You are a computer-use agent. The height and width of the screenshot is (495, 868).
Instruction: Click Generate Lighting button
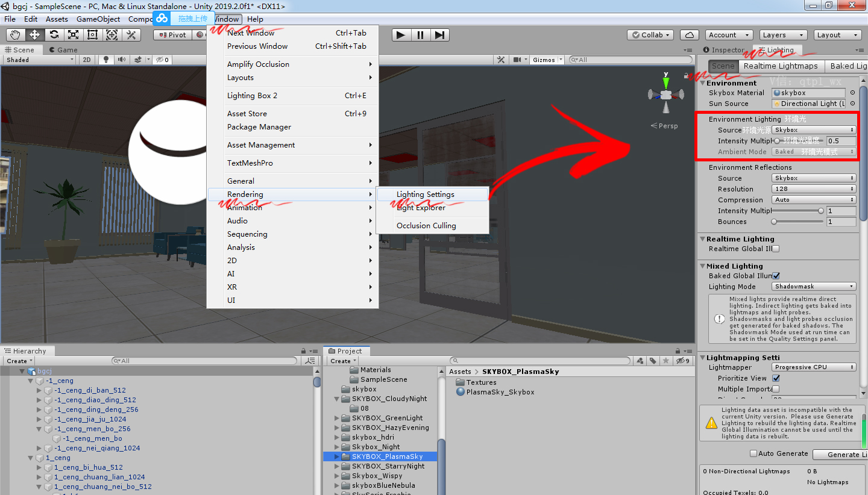coord(840,455)
